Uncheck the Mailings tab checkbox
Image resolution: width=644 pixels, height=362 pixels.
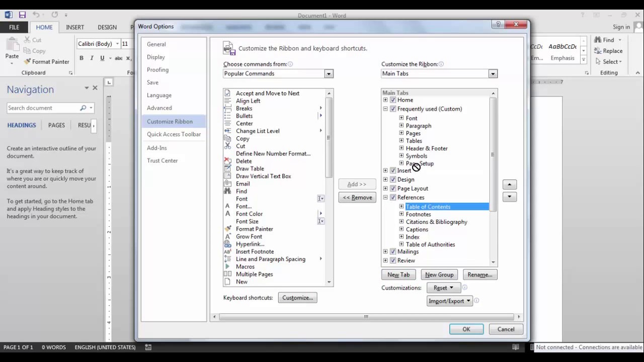pos(393,251)
